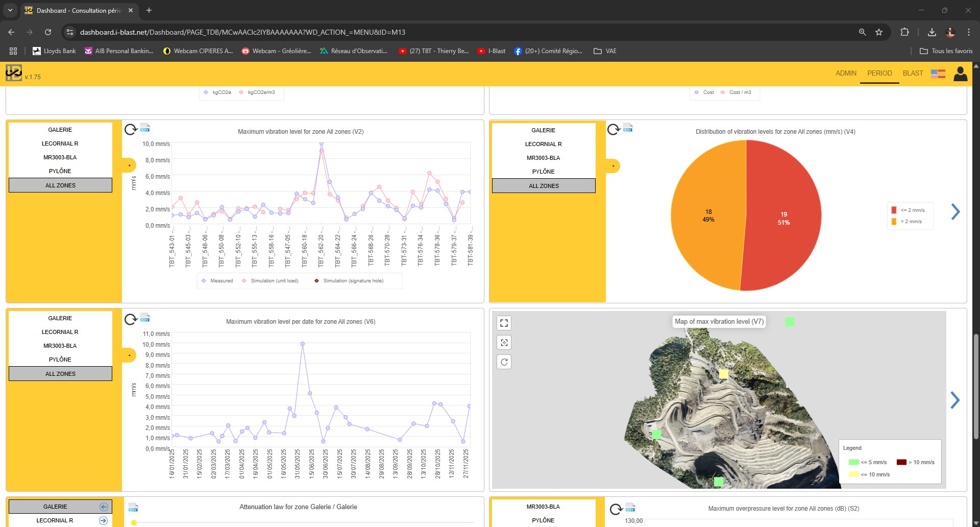Reset the vibration map rotation
Screen dimensions: 980x527
[504, 362]
